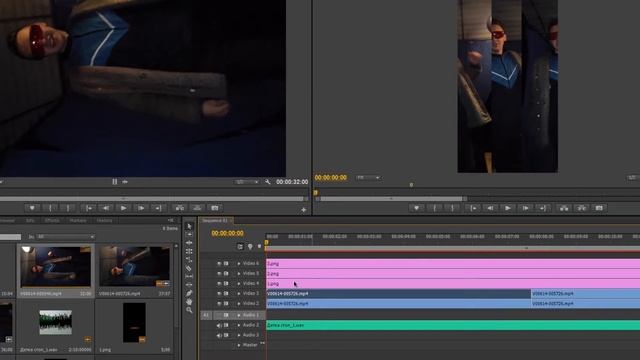Toggle Video 3 track output eye
The height and width of the screenshot is (360, 640).
tap(219, 293)
